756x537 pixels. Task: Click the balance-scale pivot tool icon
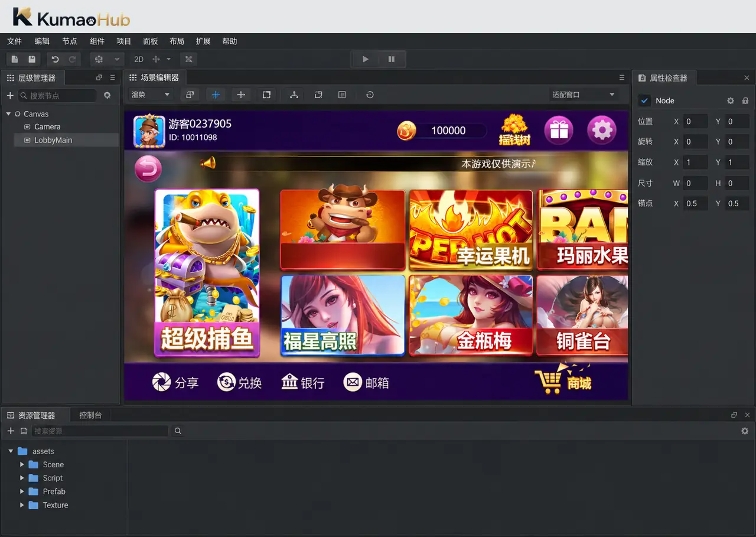[99, 59]
